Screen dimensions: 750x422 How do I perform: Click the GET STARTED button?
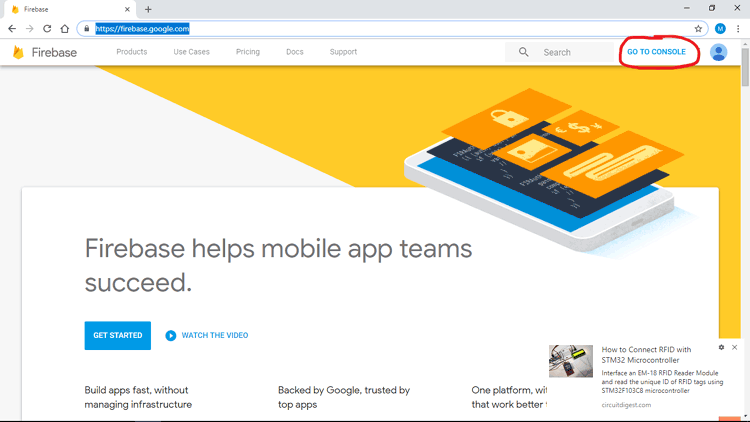[118, 335]
